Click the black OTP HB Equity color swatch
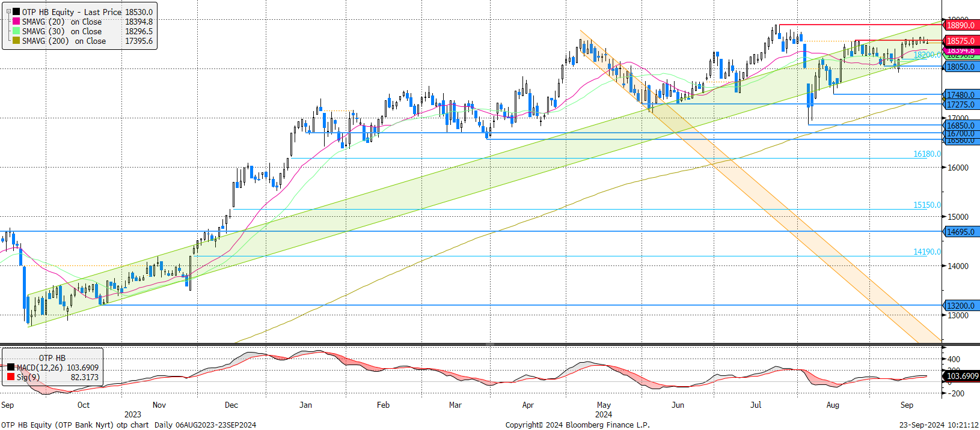This screenshot has width=980, height=430. pyautogui.click(x=16, y=12)
